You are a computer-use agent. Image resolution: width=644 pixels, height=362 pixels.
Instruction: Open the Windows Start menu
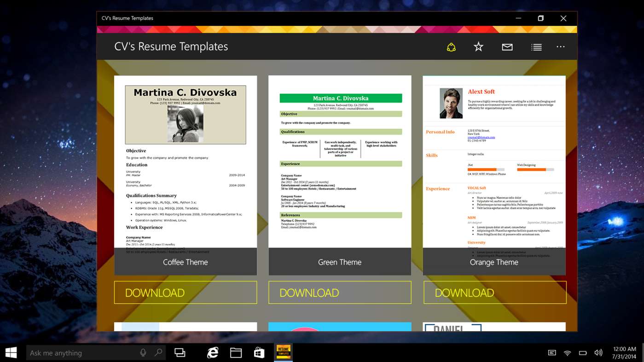11,353
